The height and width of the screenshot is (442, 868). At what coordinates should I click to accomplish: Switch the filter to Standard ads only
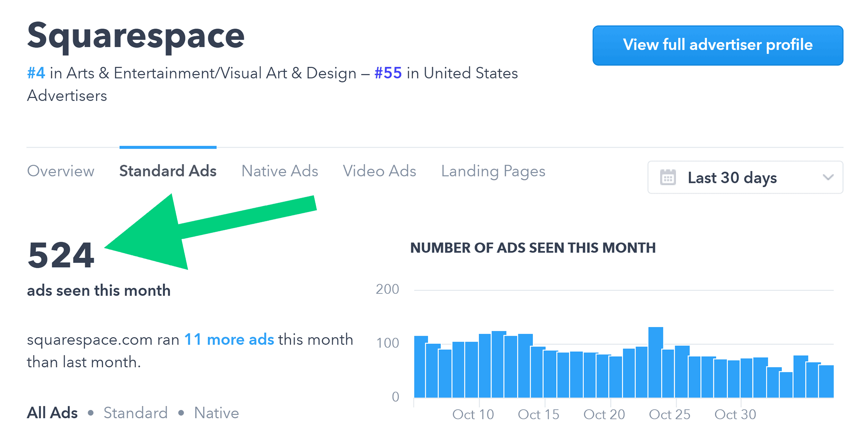coord(135,413)
